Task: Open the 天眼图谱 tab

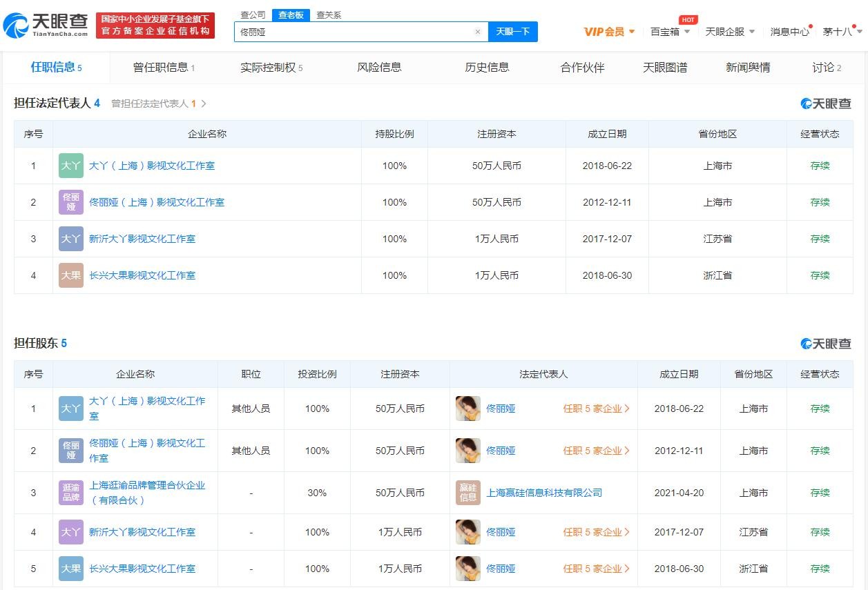Action: coord(665,67)
